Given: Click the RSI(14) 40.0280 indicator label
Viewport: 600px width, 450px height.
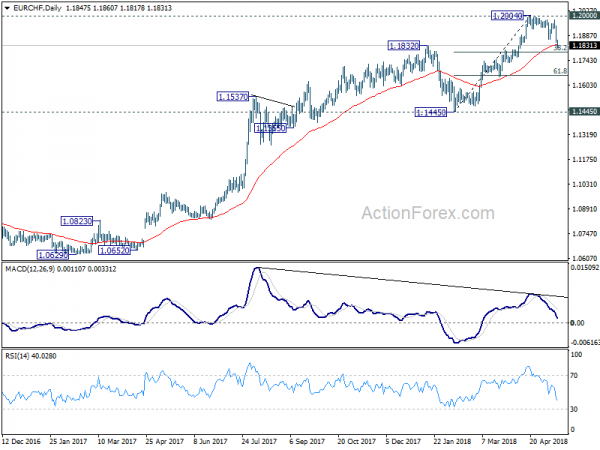Looking at the screenshot, I should pyautogui.click(x=31, y=356).
